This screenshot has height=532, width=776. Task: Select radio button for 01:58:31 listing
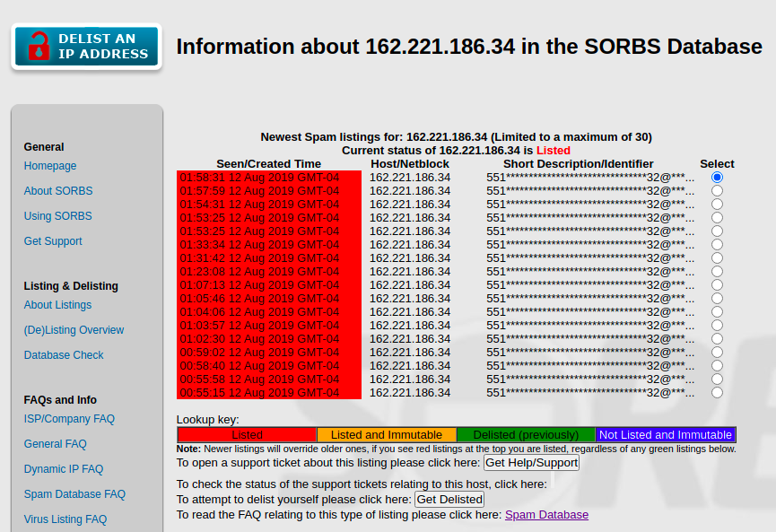[717, 177]
